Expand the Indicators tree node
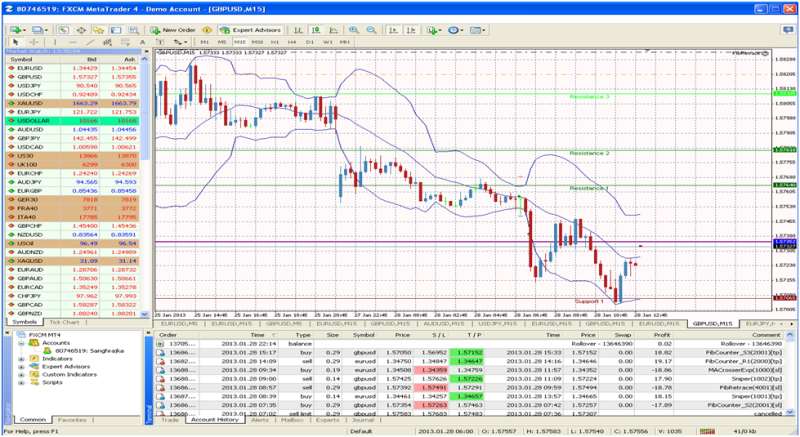This screenshot has width=800, height=437. [21, 359]
